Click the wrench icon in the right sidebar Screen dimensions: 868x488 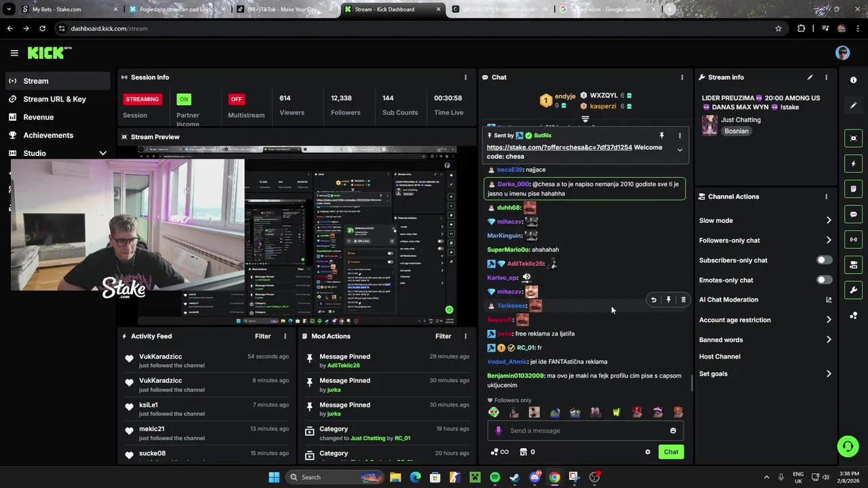(853, 290)
